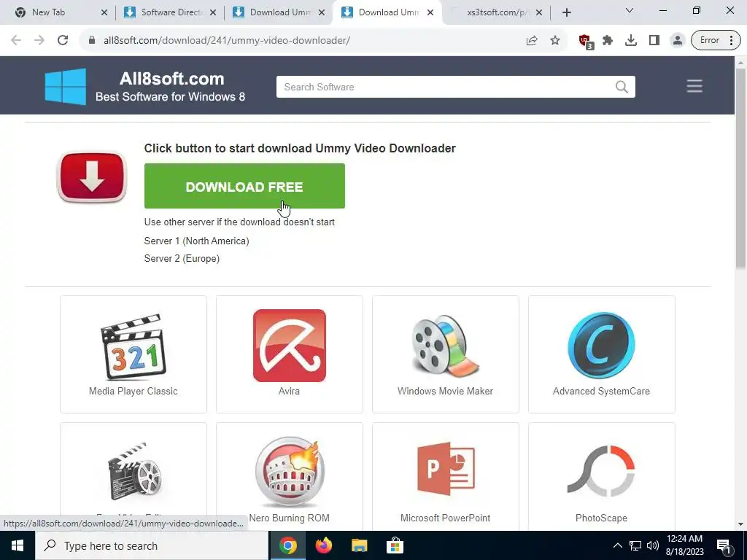The image size is (747, 560).
Task: Open a new browser tab
Action: [x=566, y=12]
